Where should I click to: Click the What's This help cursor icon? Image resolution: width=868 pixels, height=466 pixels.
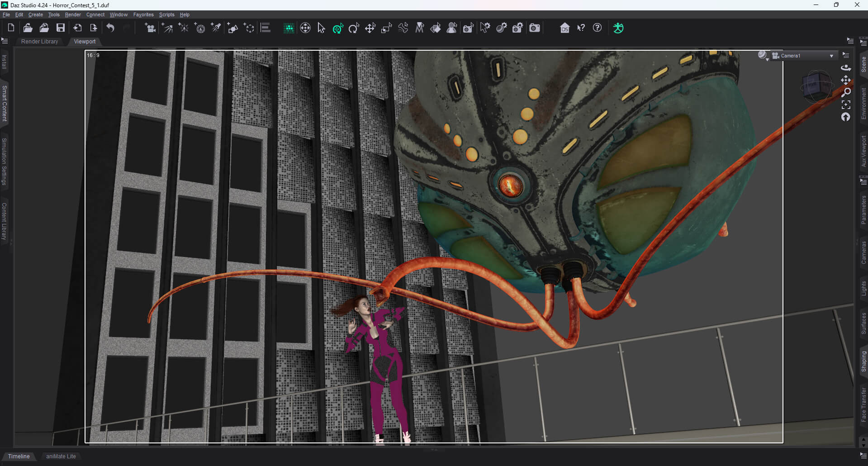[581, 28]
